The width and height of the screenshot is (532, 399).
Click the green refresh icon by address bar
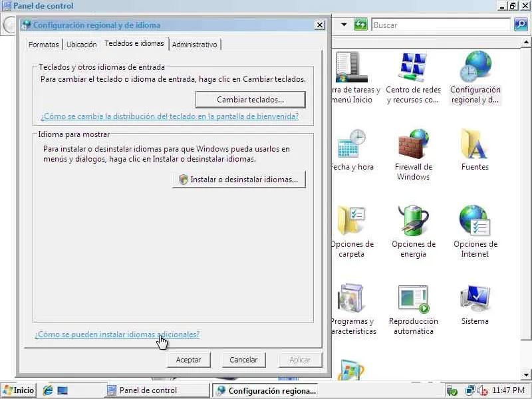(360, 25)
